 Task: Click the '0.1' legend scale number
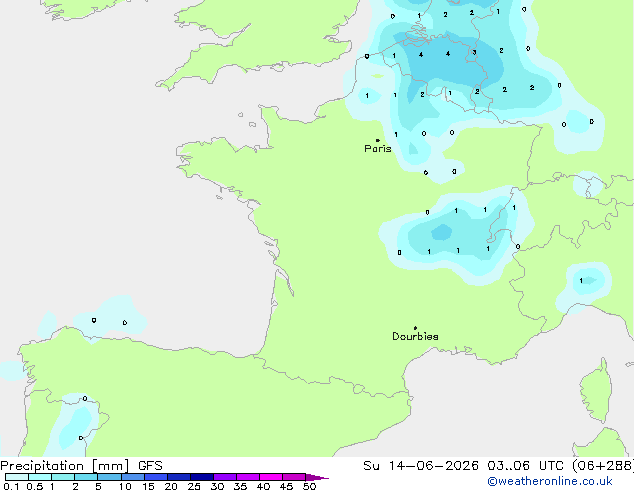coord(11,486)
